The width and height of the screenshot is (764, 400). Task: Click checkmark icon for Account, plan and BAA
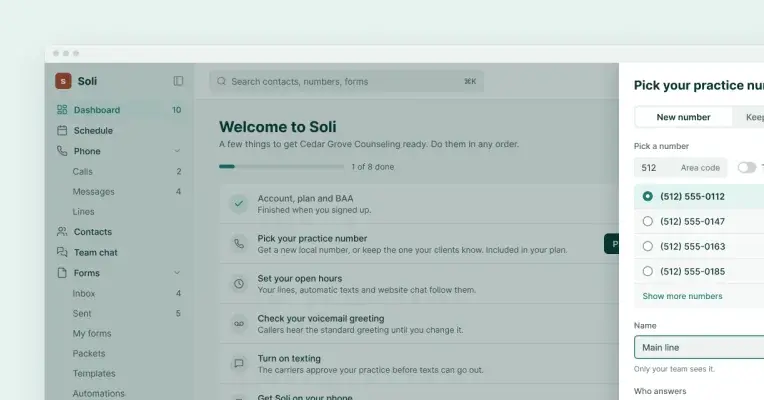(239, 204)
